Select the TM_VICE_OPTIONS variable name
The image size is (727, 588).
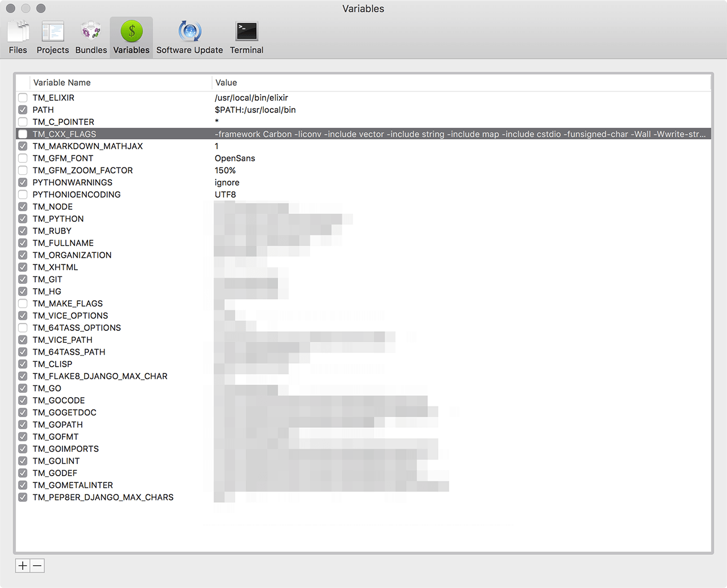pyautogui.click(x=70, y=316)
